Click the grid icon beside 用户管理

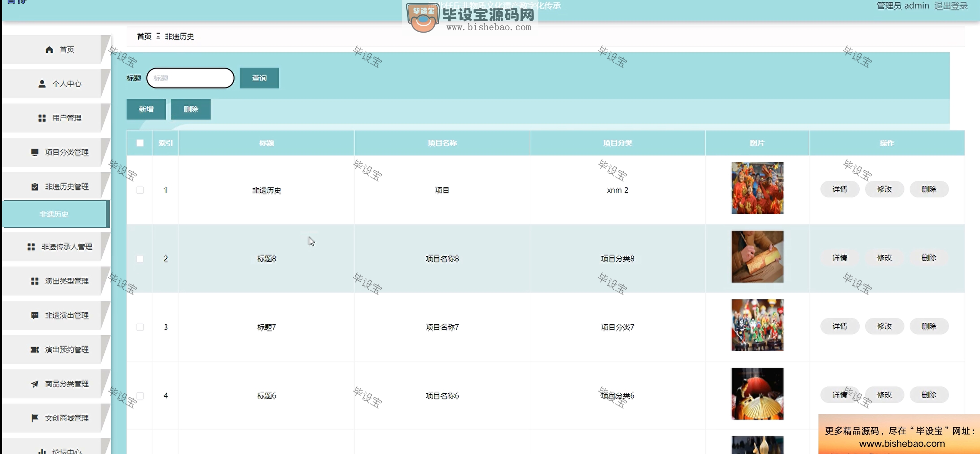42,118
